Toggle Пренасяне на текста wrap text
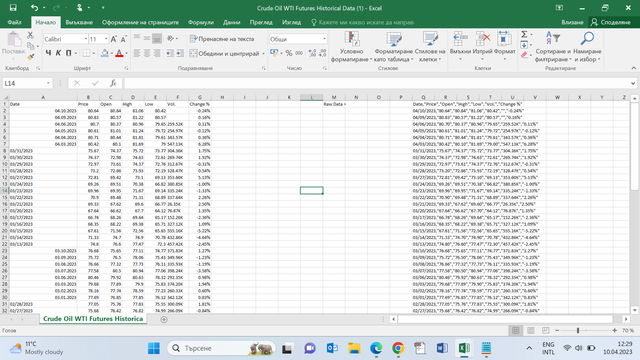Screen dimensions: 640x360 point(222,39)
